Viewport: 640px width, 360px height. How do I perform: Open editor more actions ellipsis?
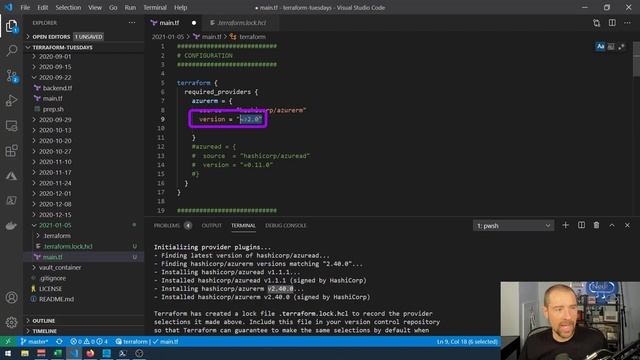click(627, 23)
